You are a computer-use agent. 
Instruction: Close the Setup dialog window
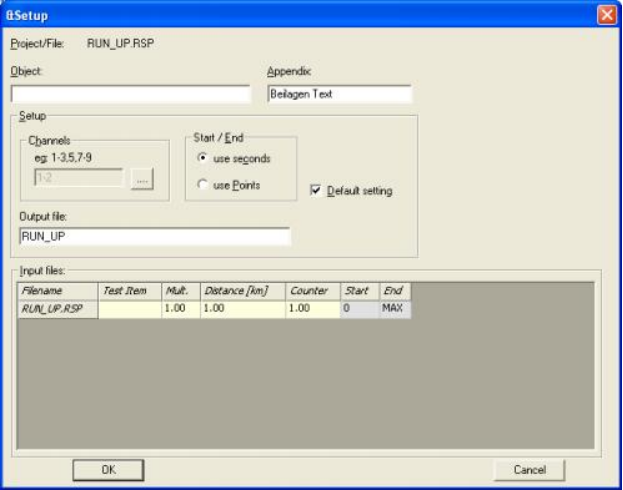coord(607,15)
